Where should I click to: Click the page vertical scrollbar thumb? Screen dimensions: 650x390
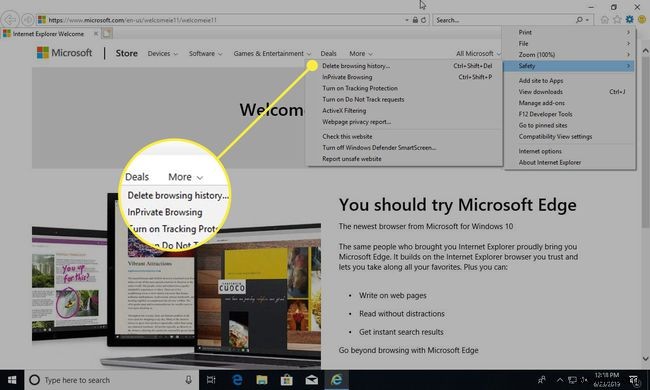tap(645, 142)
